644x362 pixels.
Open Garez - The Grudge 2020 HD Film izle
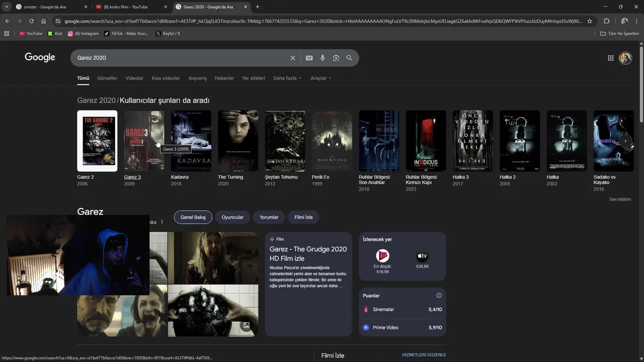pos(308,253)
